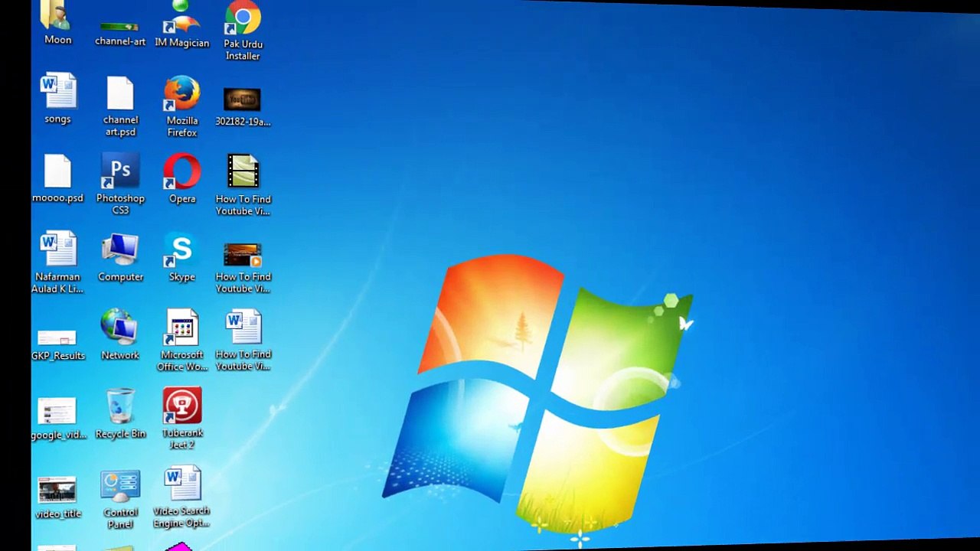Select the 302182-19a... thumbnail file

pos(243,106)
